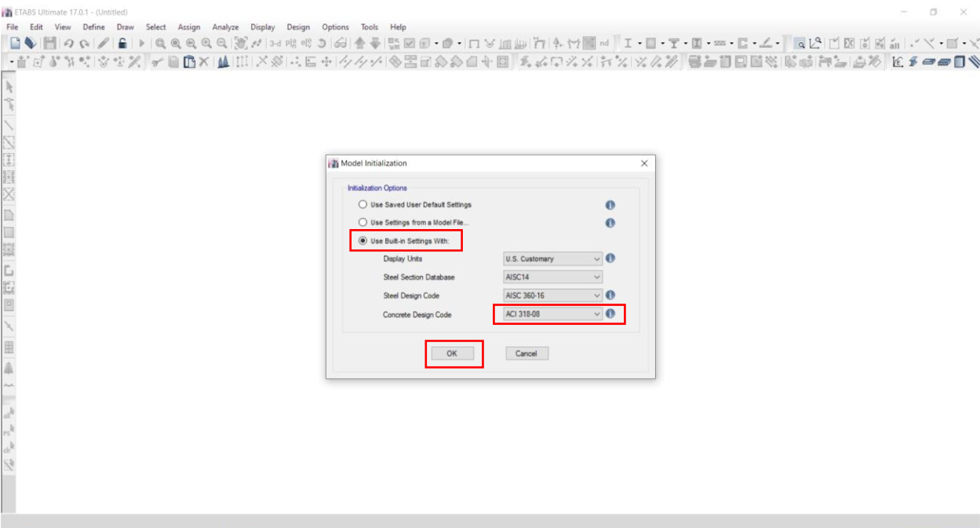980x528 pixels.
Task: Open the Analyze menu
Action: pos(225,27)
